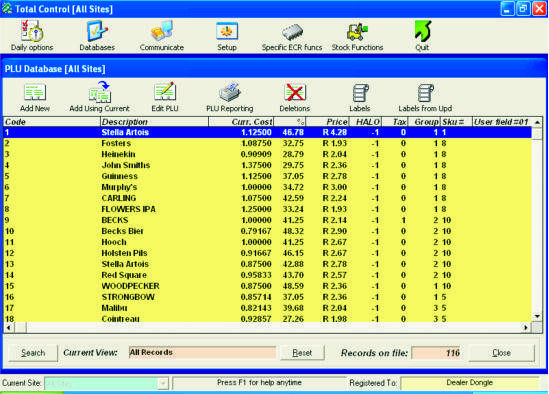Select the Heinekin row

[267, 154]
